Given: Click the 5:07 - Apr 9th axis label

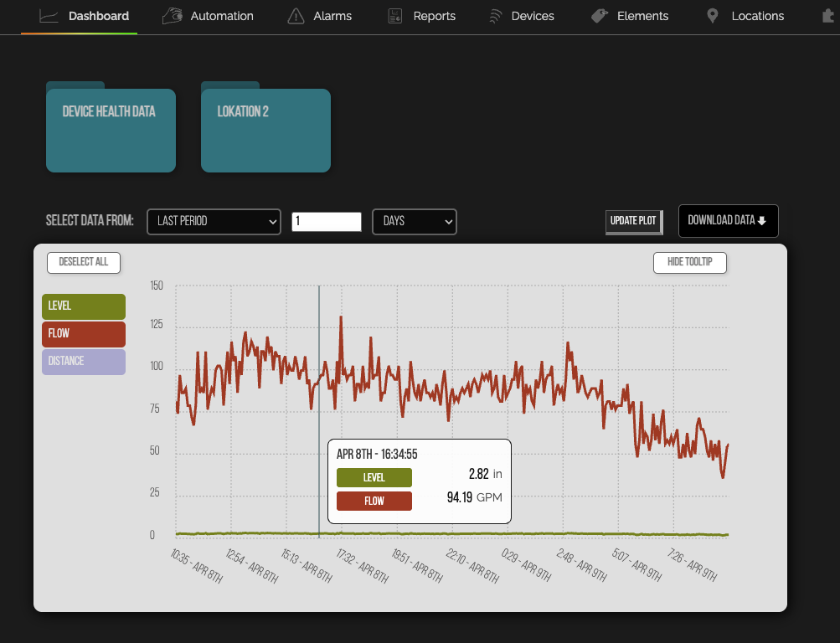Looking at the screenshot, I should (637, 564).
